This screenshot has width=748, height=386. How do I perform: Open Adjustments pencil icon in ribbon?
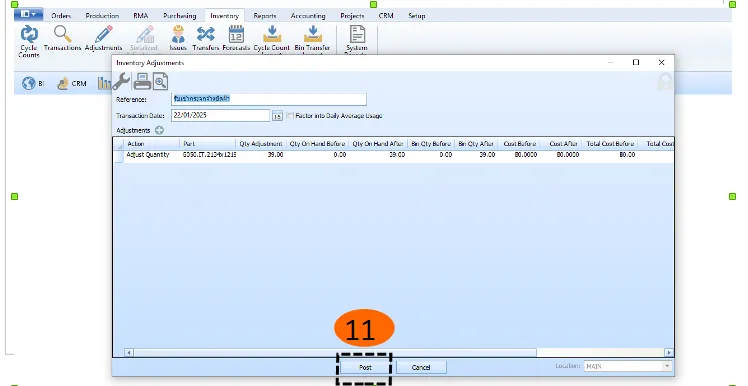pyautogui.click(x=104, y=38)
